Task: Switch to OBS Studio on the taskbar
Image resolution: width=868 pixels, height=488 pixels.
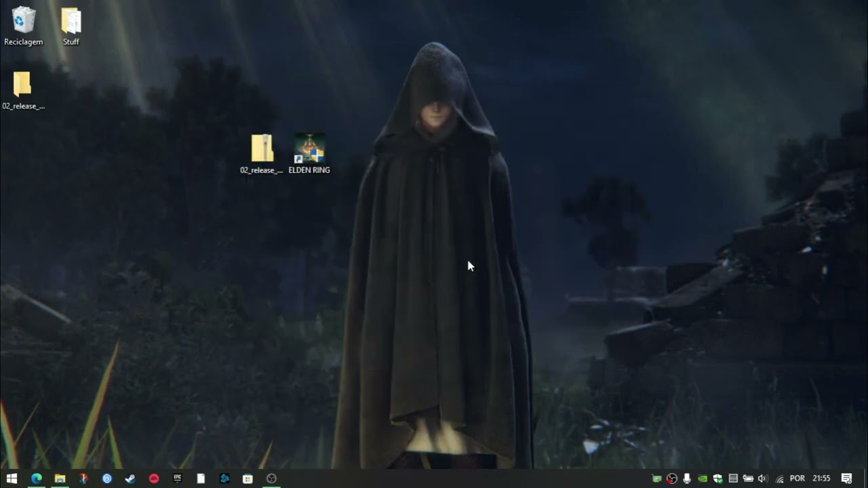Action: point(271,479)
